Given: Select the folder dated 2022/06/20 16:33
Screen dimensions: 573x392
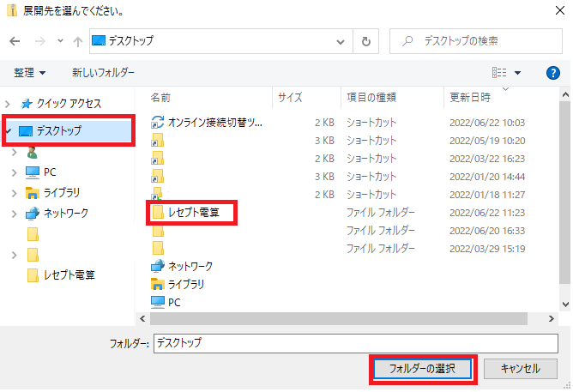Looking at the screenshot, I should (x=338, y=231).
